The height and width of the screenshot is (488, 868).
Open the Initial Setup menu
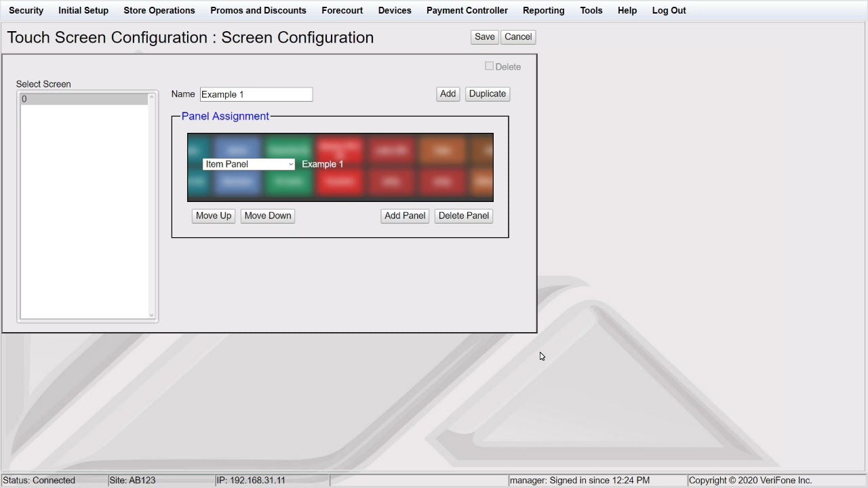[x=83, y=10]
